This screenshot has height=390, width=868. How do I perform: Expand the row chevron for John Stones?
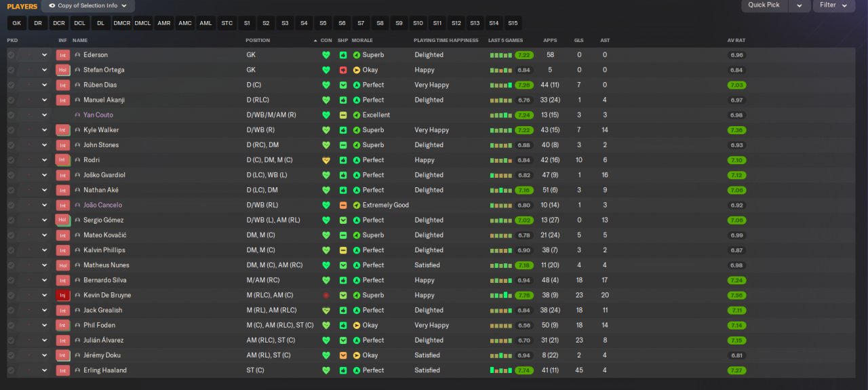(45, 145)
